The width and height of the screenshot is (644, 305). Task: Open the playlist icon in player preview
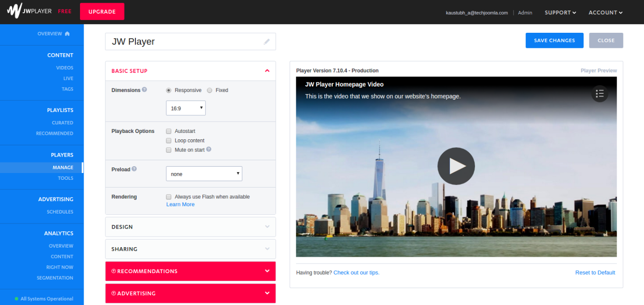[599, 94]
